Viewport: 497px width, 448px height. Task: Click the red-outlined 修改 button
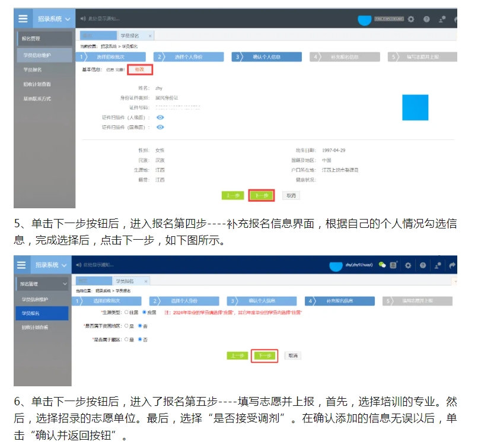point(140,69)
